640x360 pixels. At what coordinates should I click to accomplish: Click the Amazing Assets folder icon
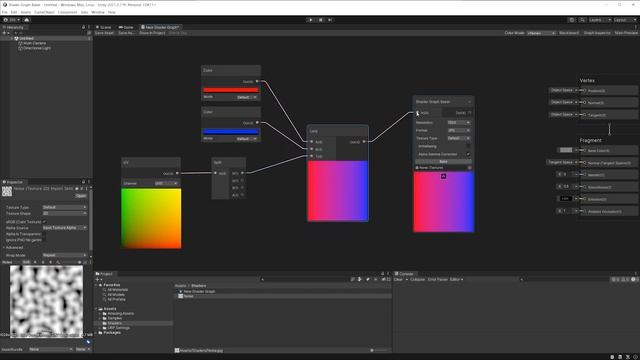click(105, 313)
